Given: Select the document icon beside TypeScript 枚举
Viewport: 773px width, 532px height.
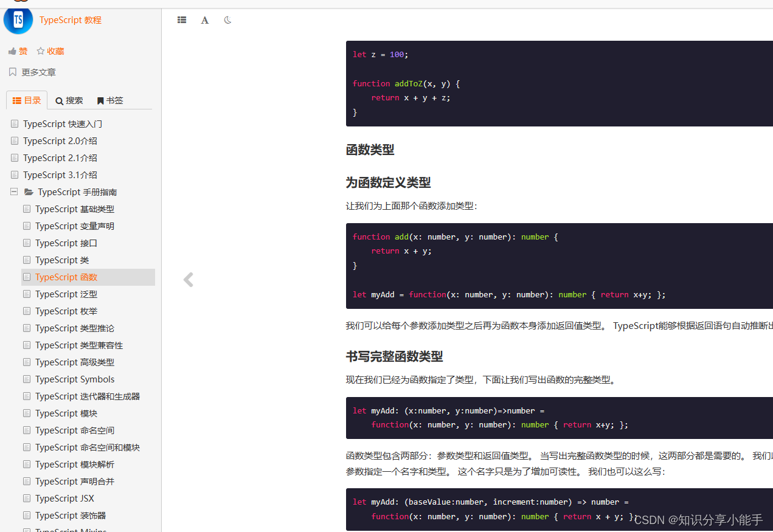Looking at the screenshot, I should point(27,311).
